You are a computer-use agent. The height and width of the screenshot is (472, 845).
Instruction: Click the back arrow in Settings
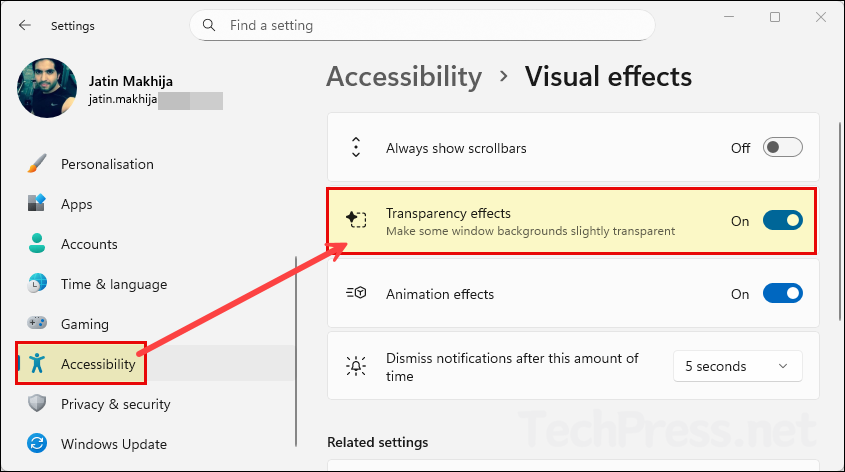pyautogui.click(x=25, y=25)
